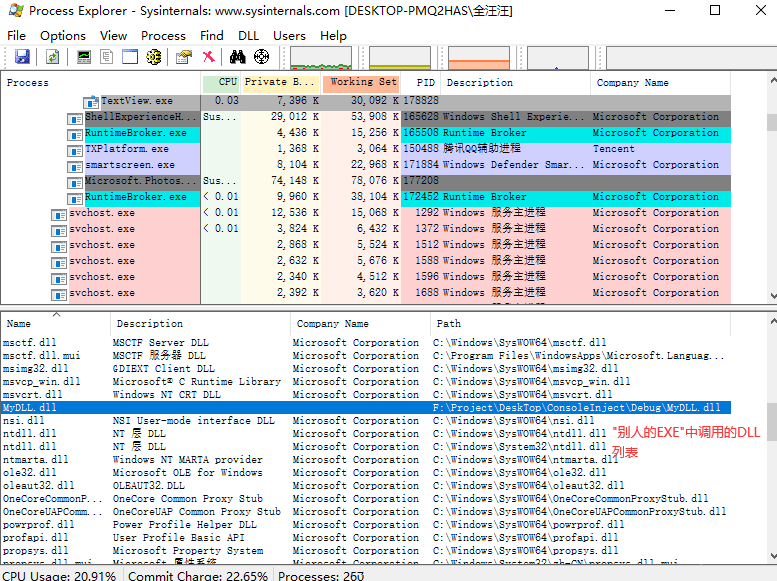Open the Options menu

point(63,36)
